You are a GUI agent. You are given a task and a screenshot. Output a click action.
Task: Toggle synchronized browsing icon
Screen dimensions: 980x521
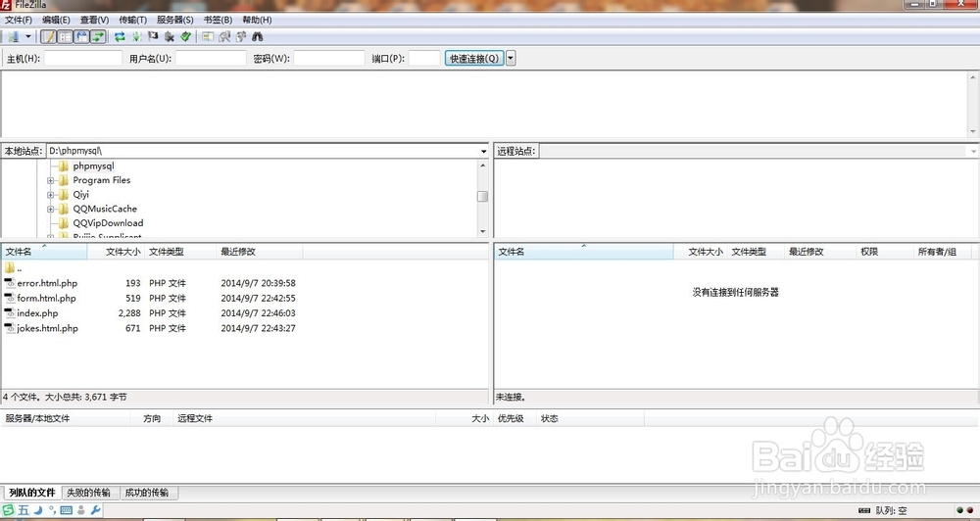241,37
